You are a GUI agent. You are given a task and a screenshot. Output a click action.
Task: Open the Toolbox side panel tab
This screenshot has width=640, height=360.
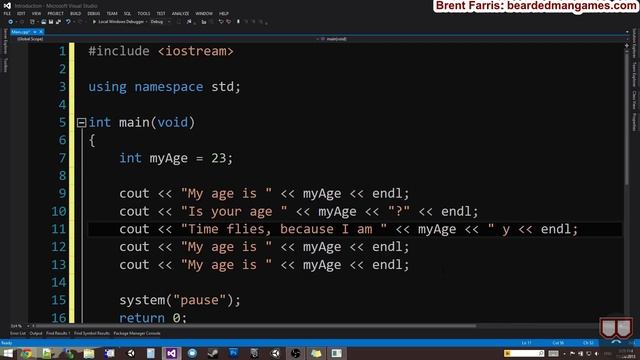(5, 65)
